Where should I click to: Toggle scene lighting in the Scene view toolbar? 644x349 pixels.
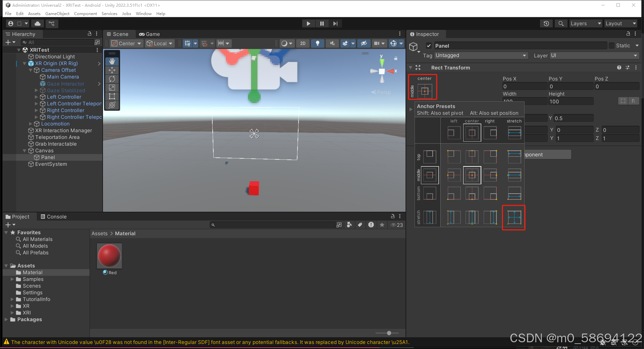(x=317, y=43)
